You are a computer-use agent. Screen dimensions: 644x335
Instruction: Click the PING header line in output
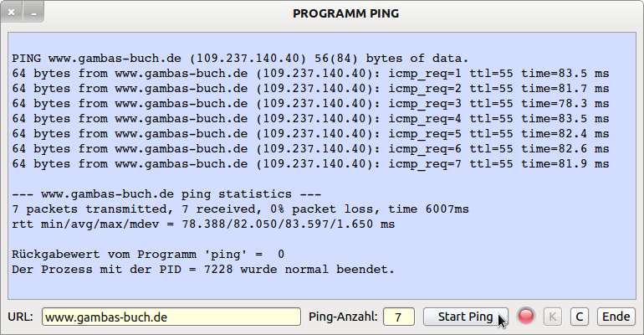click(240, 59)
